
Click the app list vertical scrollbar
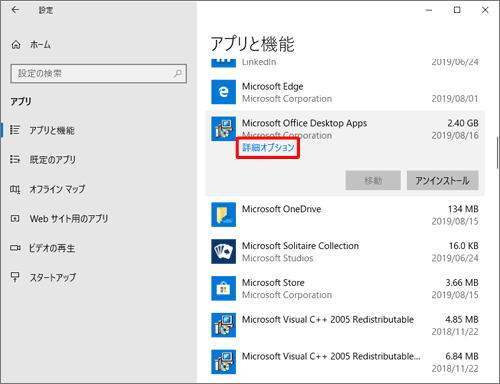point(497,153)
